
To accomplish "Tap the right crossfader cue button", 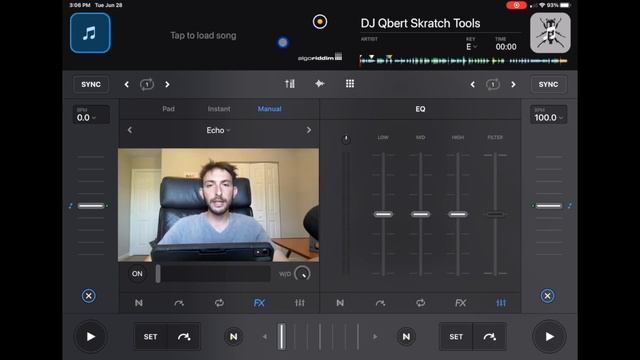I will pos(406,337).
